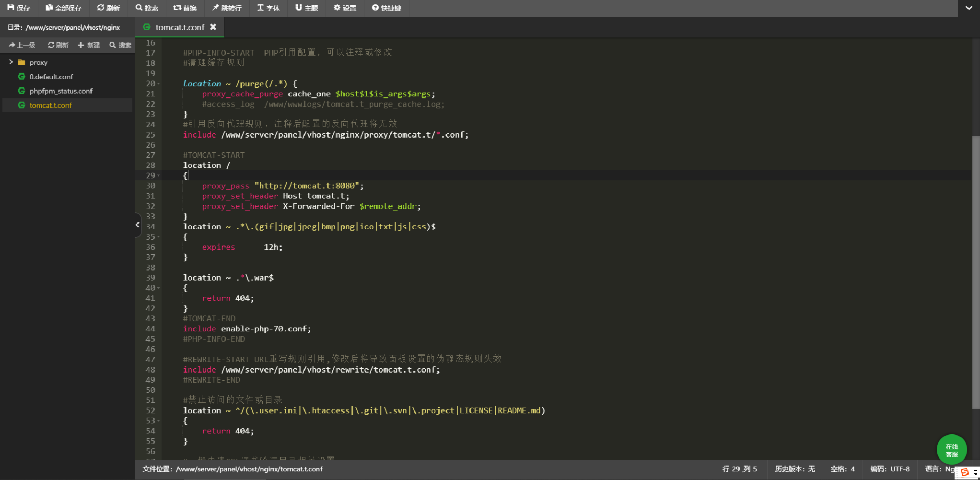Expand the proxy folder arrow
Image resolution: width=980 pixels, height=480 pixels.
[11, 62]
